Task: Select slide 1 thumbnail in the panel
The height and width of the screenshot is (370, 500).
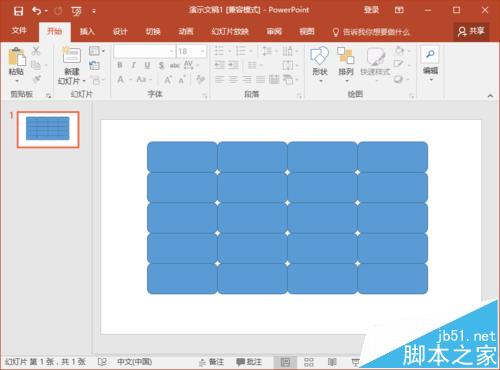Action: (x=48, y=129)
